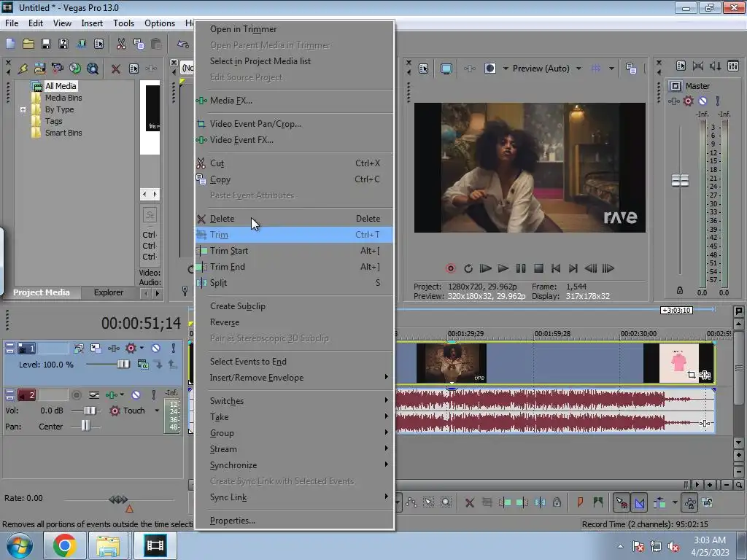This screenshot has width=747, height=560.
Task: Toggle Enable Snapping in timeline toolbar
Action: [x=622, y=502]
